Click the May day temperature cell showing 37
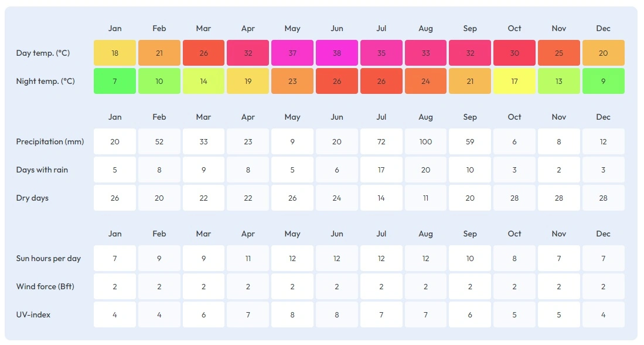This screenshot has width=644, height=345. point(292,53)
